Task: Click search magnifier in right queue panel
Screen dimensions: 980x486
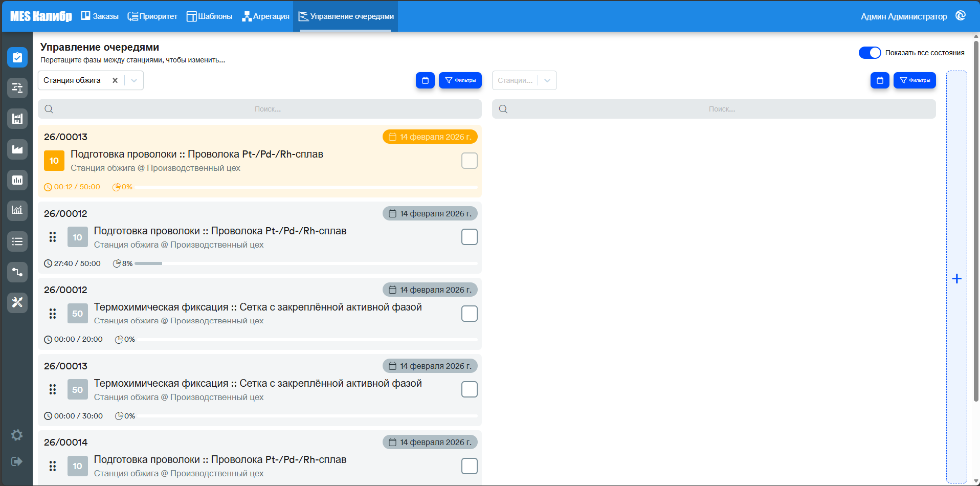Action: pos(503,109)
